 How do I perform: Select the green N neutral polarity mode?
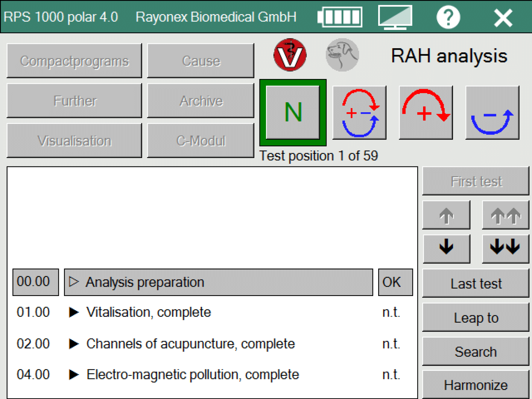[x=293, y=113]
